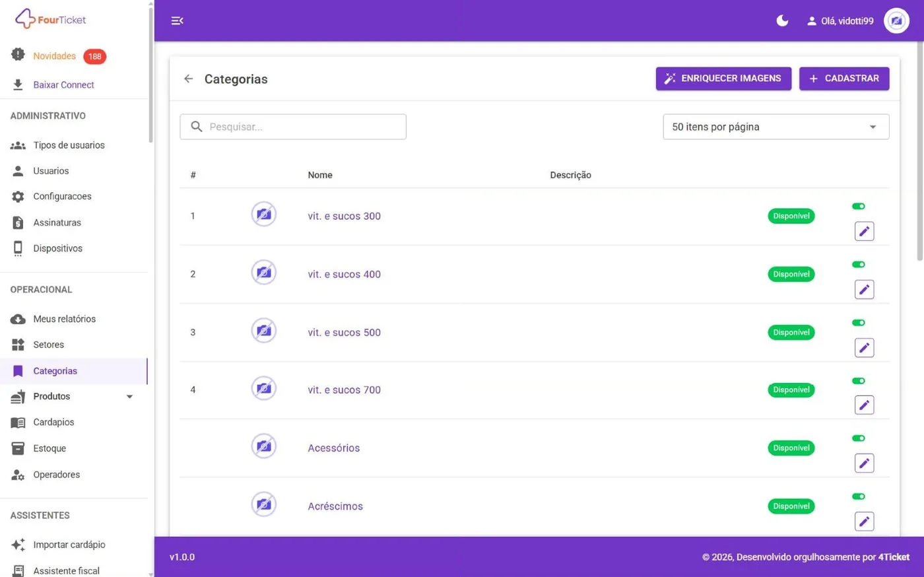Click the Novidades badge icon in the sidebar
Viewport: 924px width, 577px height.
pyautogui.click(x=18, y=55)
